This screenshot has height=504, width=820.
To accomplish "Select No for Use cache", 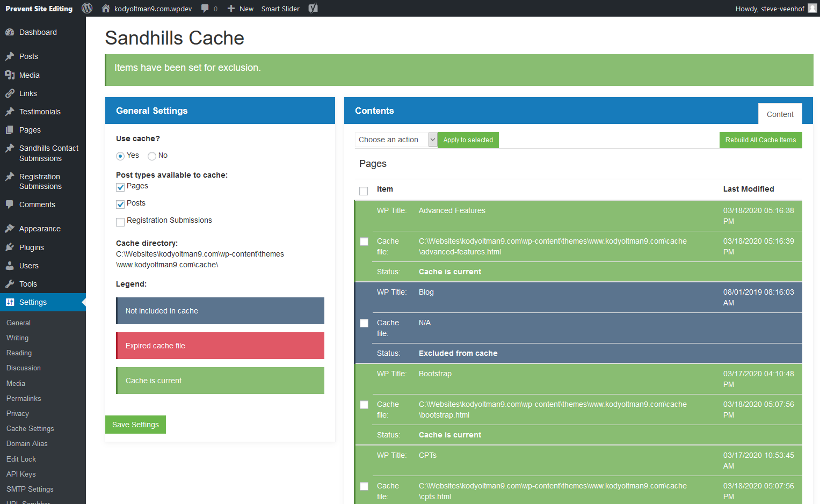I will pyautogui.click(x=152, y=156).
